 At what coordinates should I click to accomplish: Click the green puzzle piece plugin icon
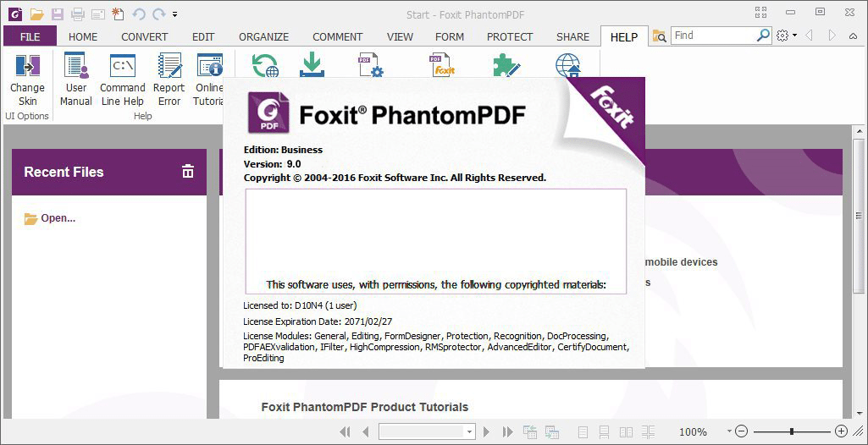[x=506, y=65]
